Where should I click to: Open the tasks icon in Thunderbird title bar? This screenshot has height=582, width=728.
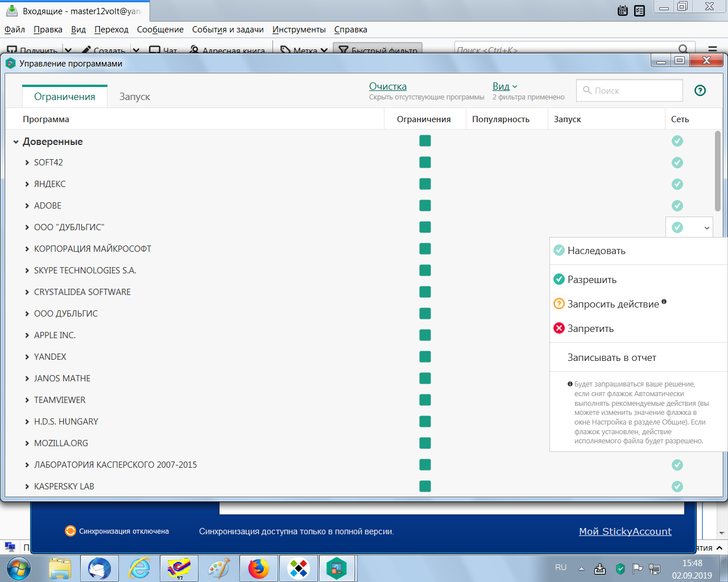(x=640, y=10)
